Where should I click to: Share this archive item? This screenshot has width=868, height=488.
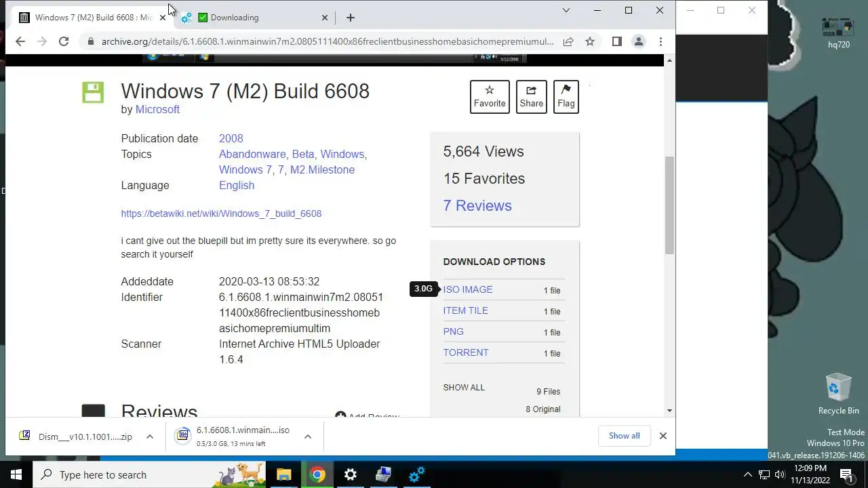[531, 97]
